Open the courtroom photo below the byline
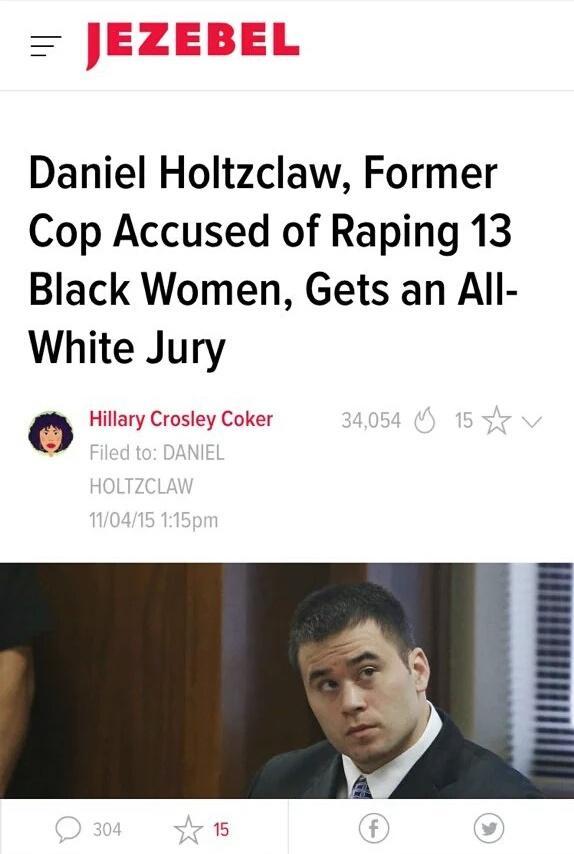The width and height of the screenshot is (574, 854). pyautogui.click(x=287, y=680)
